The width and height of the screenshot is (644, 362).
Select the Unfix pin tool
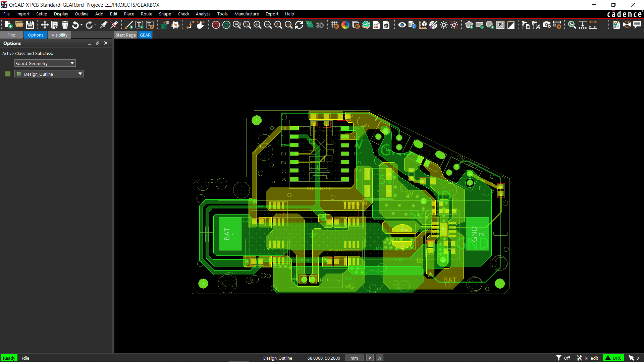(x=114, y=25)
